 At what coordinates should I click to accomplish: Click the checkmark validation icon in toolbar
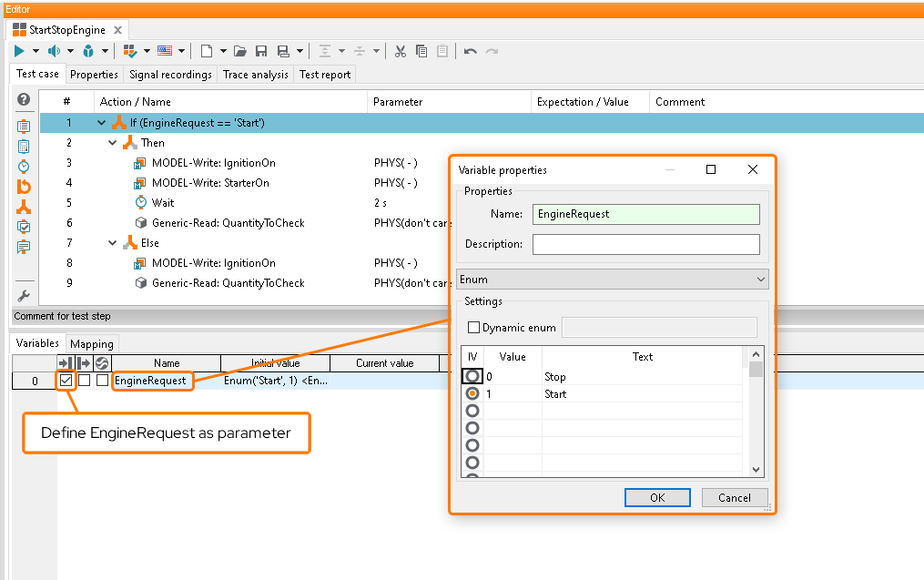130,51
